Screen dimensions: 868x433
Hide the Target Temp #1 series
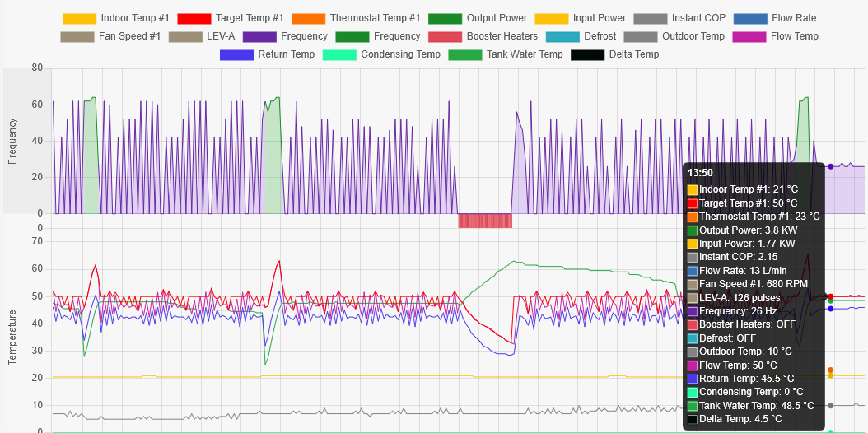click(250, 18)
